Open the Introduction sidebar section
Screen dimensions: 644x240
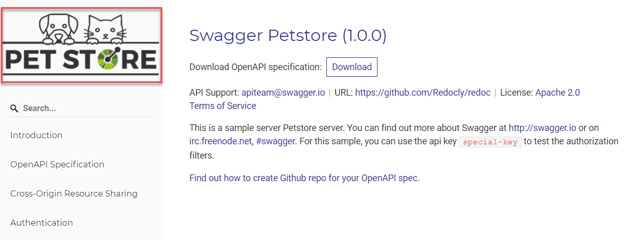click(x=36, y=135)
